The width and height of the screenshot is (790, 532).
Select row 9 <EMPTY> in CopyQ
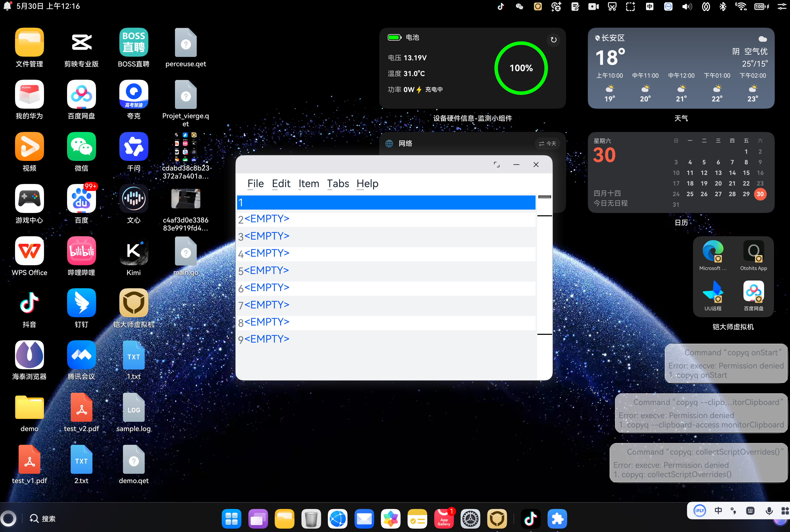[x=386, y=339]
